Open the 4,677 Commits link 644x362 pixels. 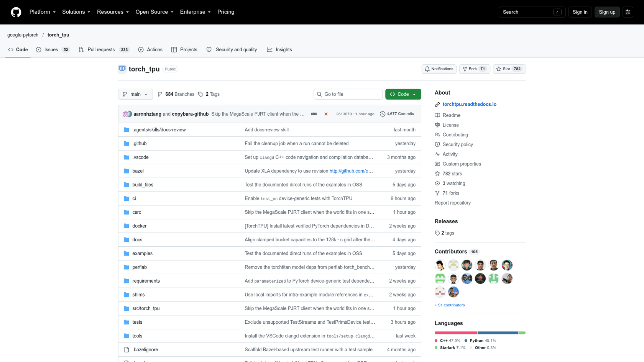coord(397,114)
